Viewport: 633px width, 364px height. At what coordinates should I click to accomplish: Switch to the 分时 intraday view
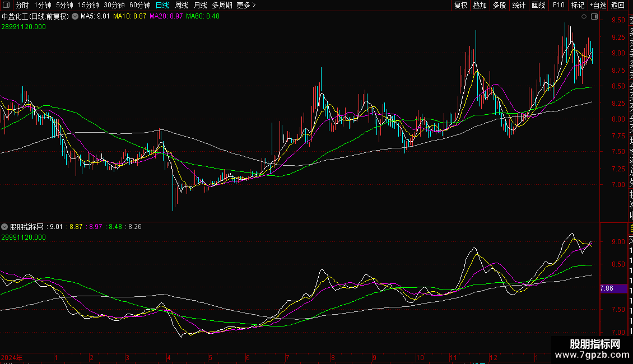pyautogui.click(x=22, y=5)
